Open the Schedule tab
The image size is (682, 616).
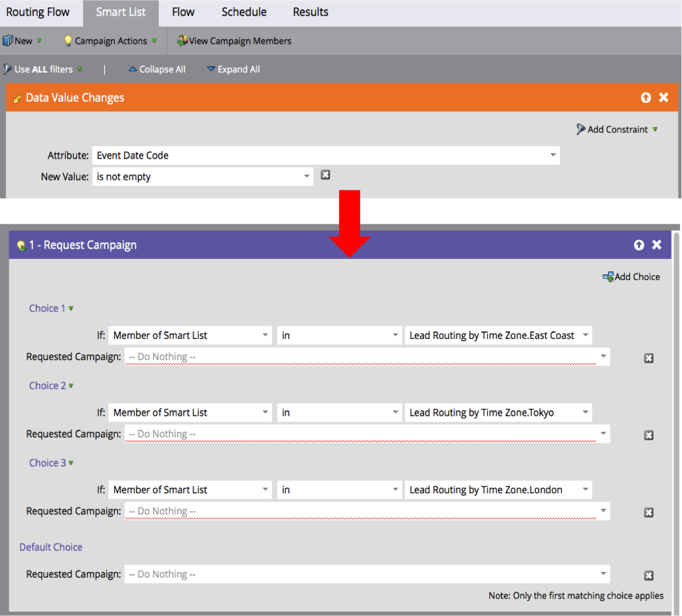pyautogui.click(x=244, y=12)
